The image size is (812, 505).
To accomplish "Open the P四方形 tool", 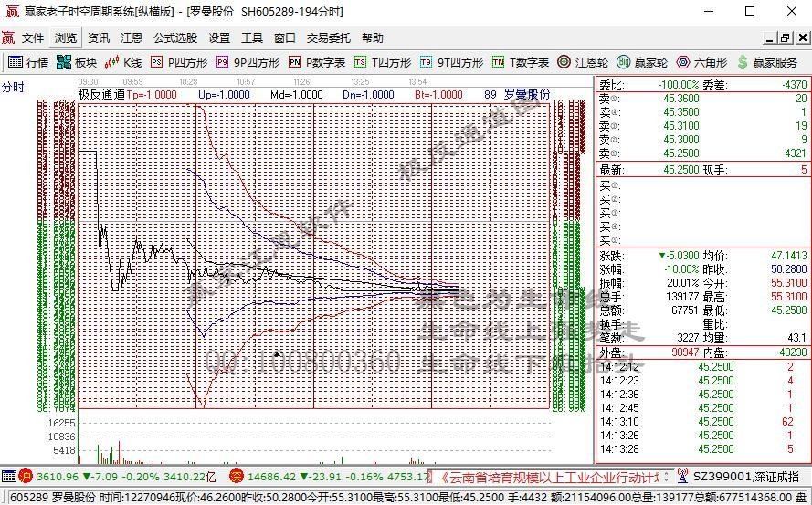I will tap(179, 63).
